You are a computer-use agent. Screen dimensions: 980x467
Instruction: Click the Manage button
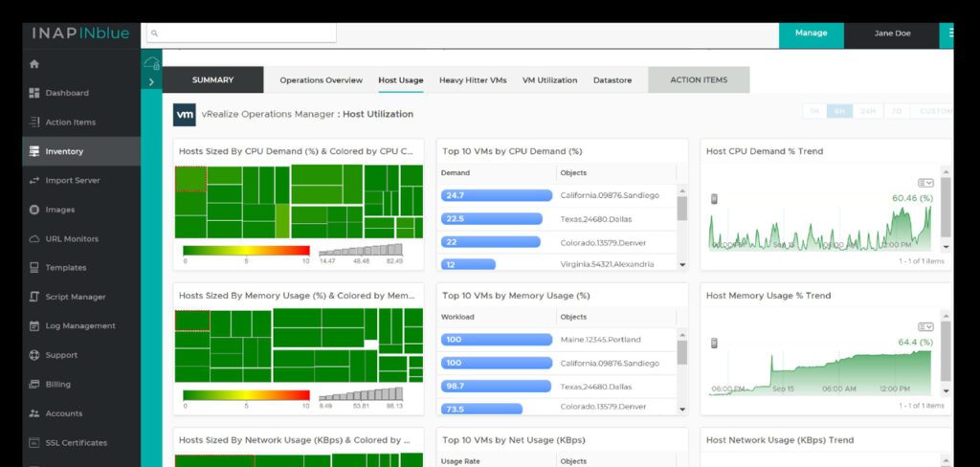812,33
